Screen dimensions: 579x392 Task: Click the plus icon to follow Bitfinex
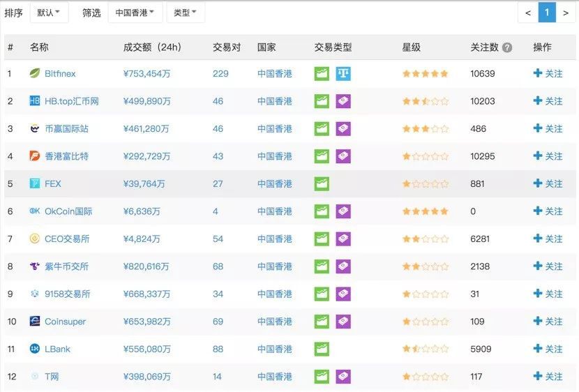click(x=538, y=73)
